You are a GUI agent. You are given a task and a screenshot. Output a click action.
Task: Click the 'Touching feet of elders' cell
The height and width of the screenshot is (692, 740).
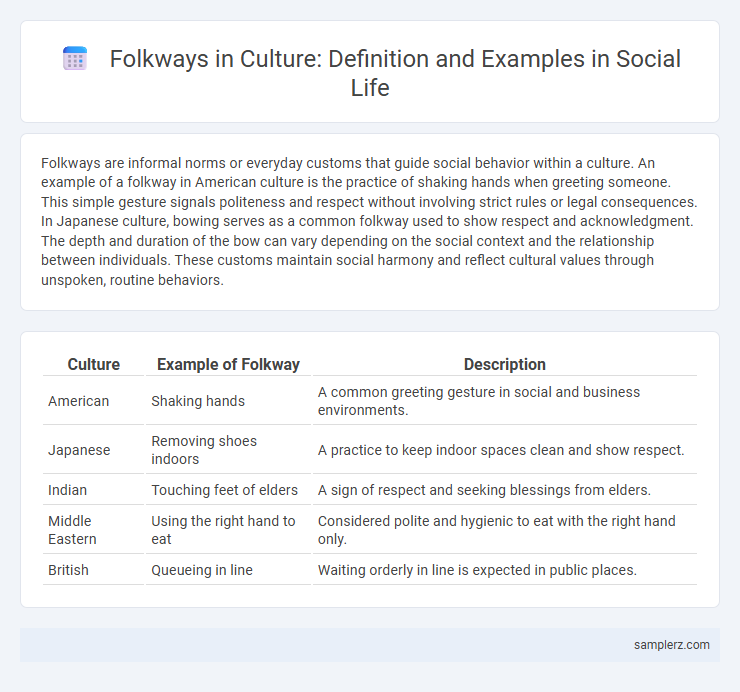pos(228,490)
